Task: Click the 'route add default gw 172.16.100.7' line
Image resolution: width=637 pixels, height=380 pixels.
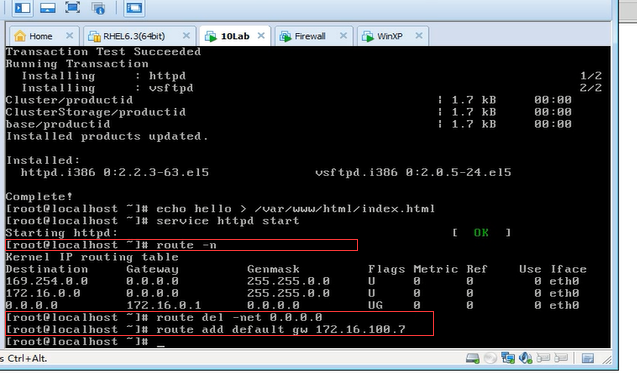Action: point(206,330)
